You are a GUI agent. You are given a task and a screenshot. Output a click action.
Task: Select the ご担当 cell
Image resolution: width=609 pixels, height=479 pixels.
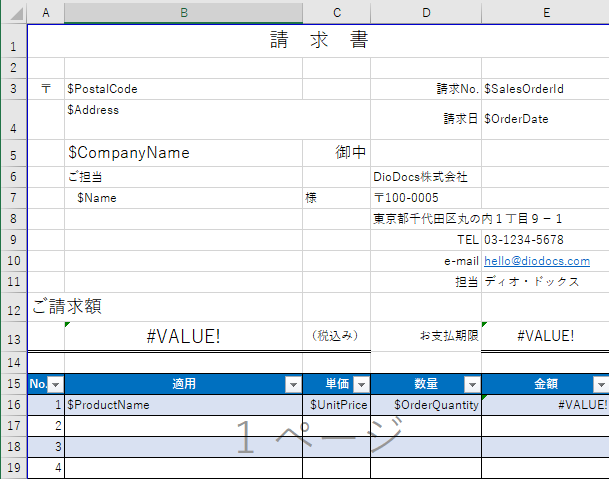(183, 177)
